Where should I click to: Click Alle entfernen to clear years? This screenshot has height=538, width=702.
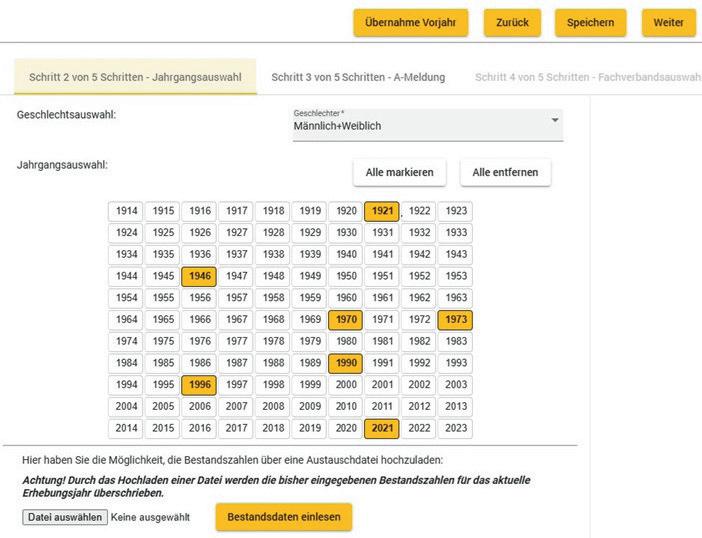[505, 172]
